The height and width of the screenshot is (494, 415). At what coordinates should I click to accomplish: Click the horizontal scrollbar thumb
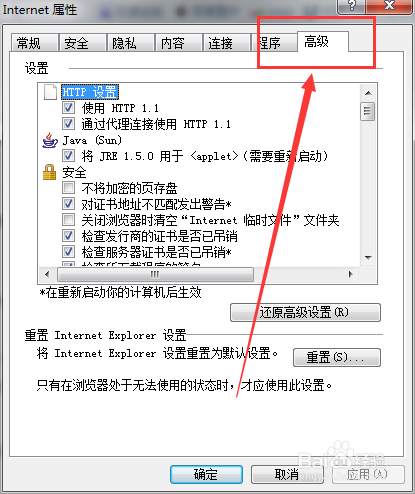pyautogui.click(x=155, y=274)
